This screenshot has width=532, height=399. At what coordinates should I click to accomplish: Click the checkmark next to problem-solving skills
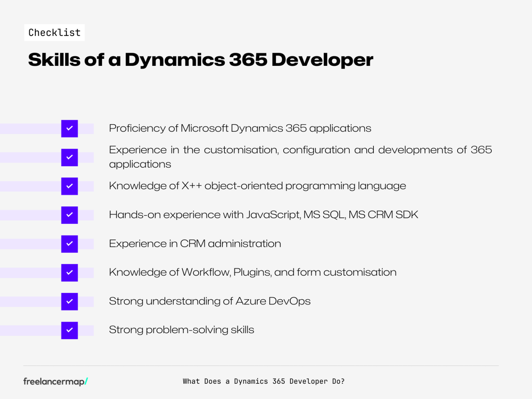69,330
